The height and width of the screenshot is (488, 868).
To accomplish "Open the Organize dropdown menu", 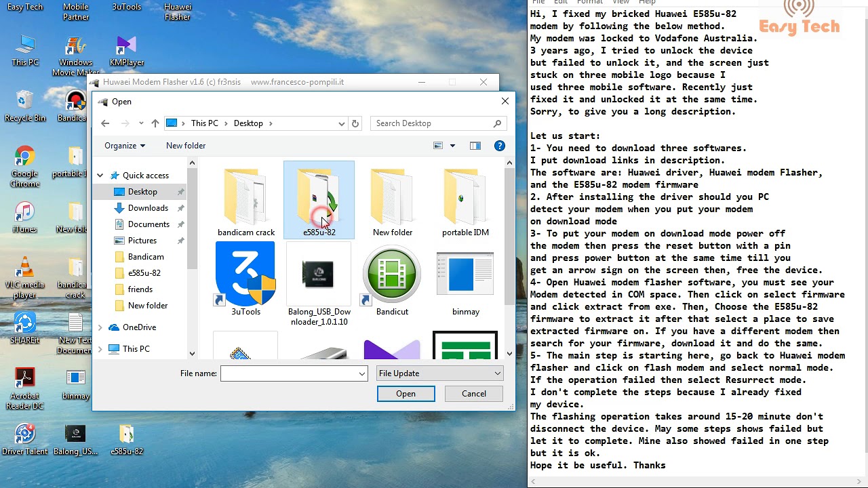I will [125, 146].
